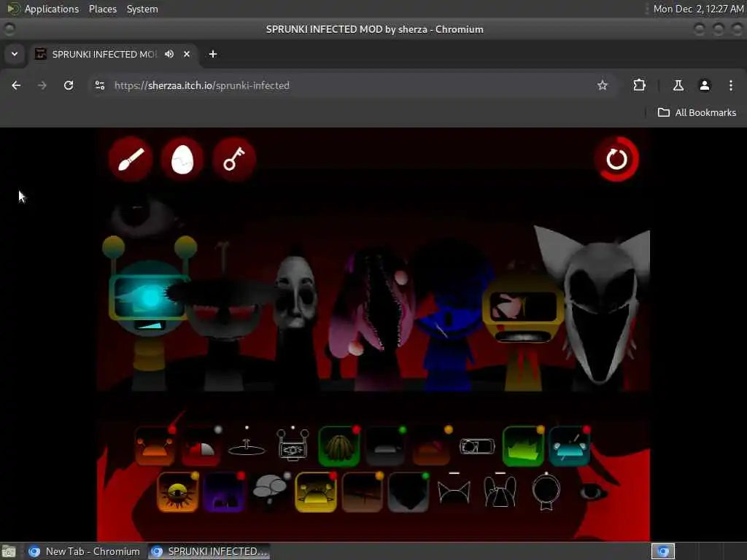Open the Places menu
Viewport: 747px width, 560px height.
click(103, 9)
